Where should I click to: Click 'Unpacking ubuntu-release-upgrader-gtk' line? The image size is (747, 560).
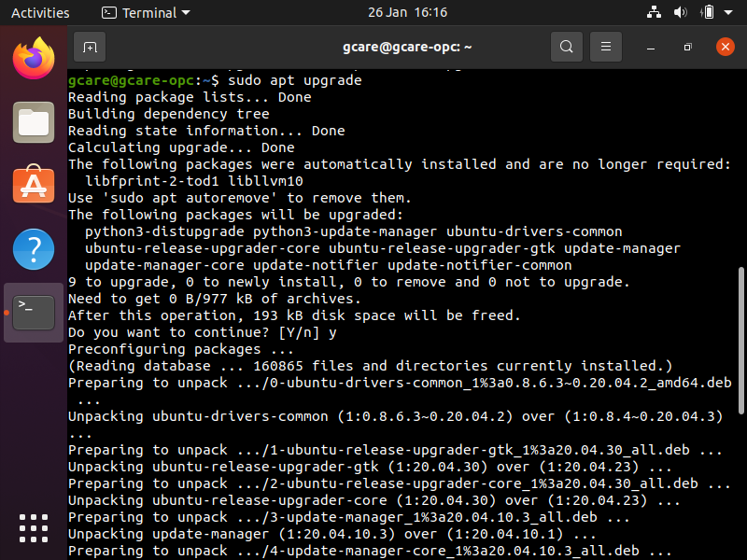point(370,467)
